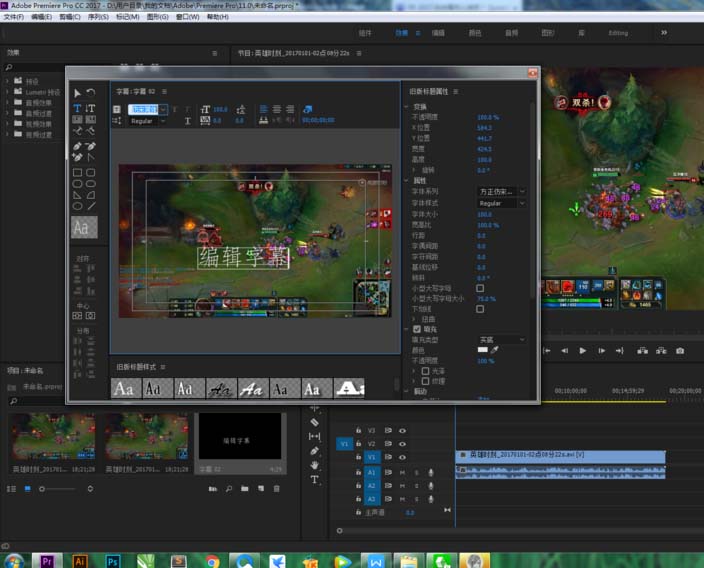The width and height of the screenshot is (704, 568).
Task: Uncheck the Fill checkbox
Action: point(417,329)
